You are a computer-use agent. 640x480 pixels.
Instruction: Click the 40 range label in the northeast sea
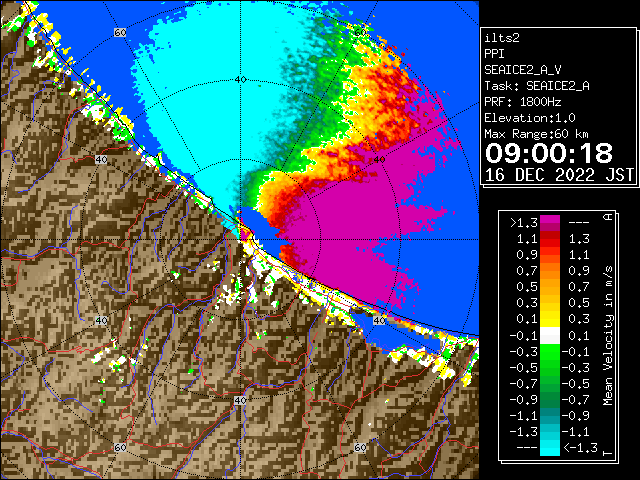pos(379,160)
